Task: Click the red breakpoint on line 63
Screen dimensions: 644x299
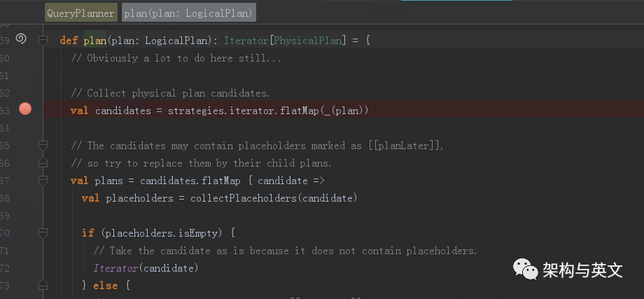Action: coord(25,109)
